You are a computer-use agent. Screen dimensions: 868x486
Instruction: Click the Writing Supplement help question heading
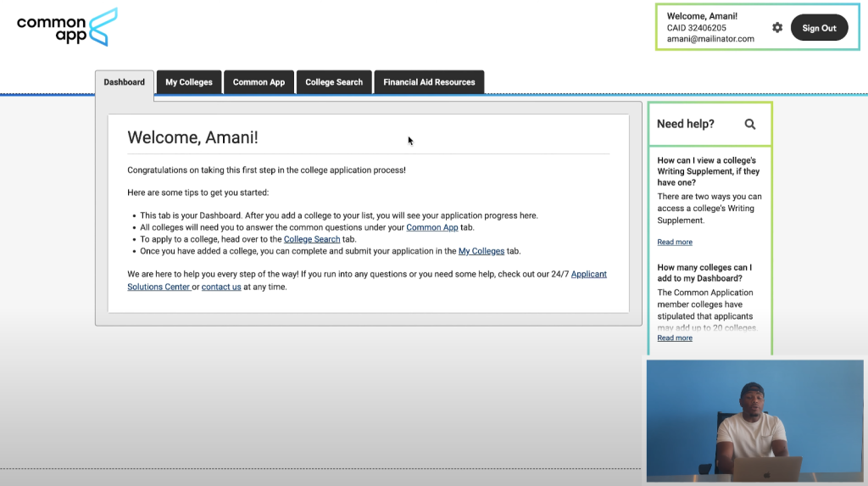pos(708,171)
